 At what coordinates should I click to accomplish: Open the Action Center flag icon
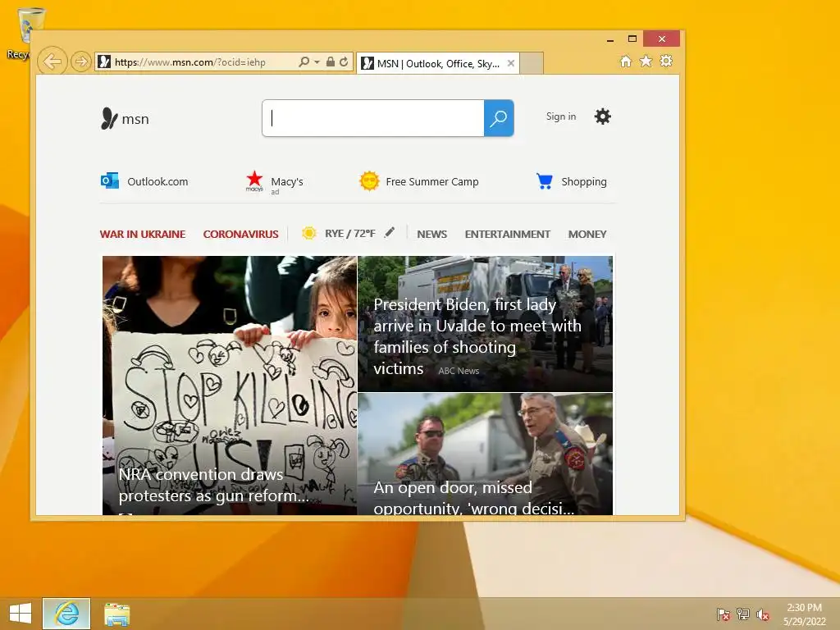coord(724,614)
